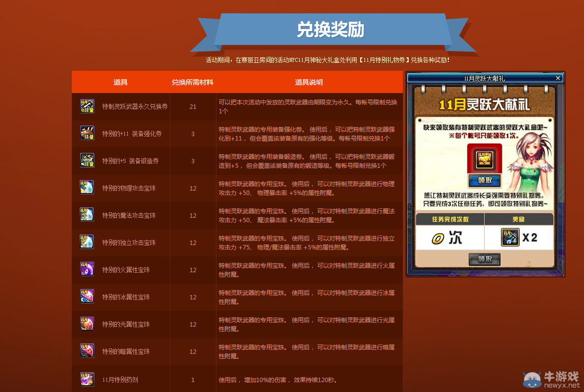Screen dimensions: 584x392
Task: Click the 特别的冰属性宝珠 item icon
Action: point(87,296)
